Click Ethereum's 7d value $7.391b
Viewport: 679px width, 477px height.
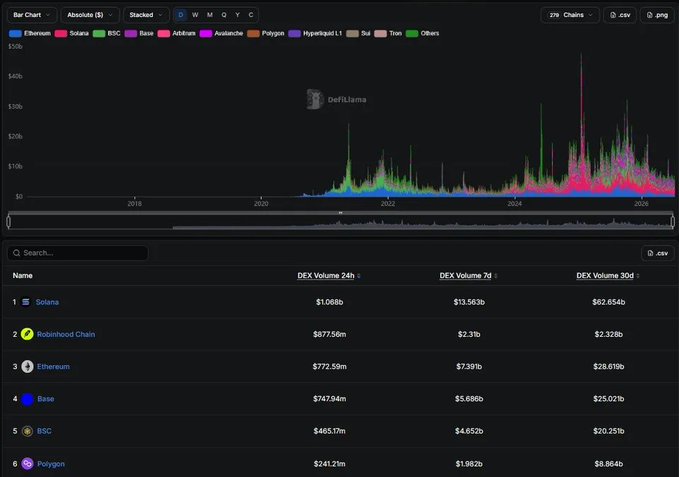pos(469,367)
